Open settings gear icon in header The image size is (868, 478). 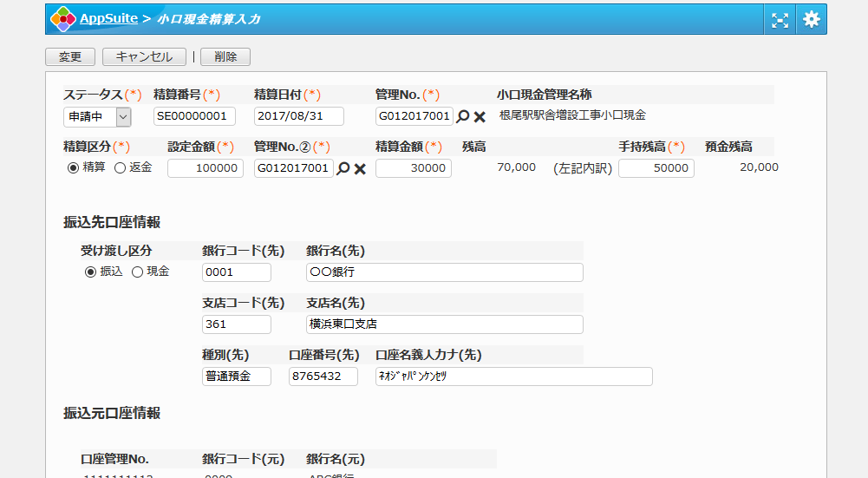[x=811, y=19]
